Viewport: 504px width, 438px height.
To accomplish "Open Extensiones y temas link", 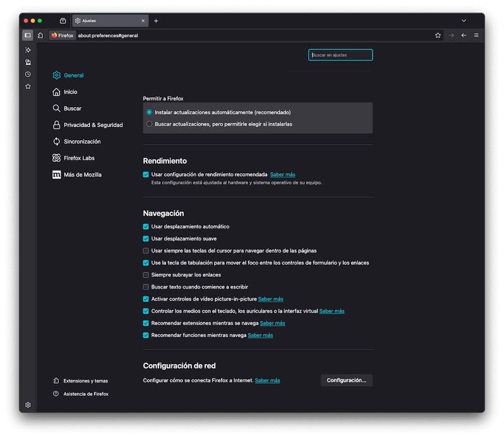I will (81, 381).
